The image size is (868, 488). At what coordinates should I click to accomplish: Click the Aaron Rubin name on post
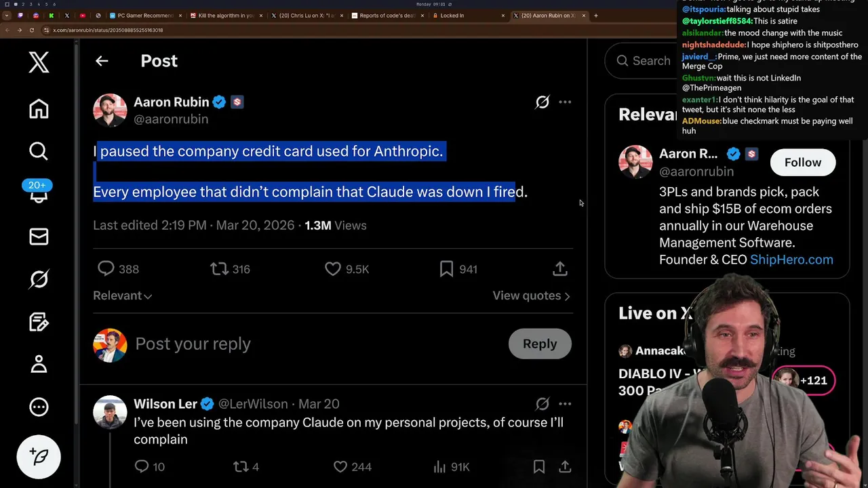pyautogui.click(x=171, y=102)
